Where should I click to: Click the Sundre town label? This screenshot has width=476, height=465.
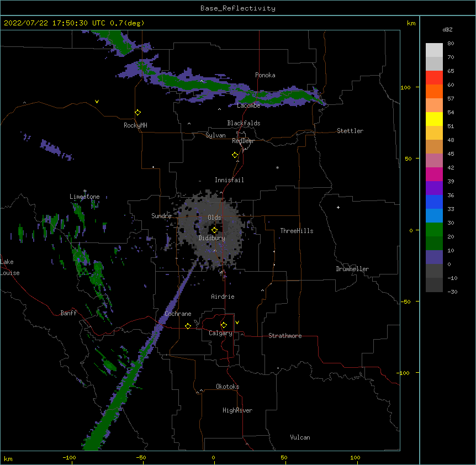tap(161, 216)
